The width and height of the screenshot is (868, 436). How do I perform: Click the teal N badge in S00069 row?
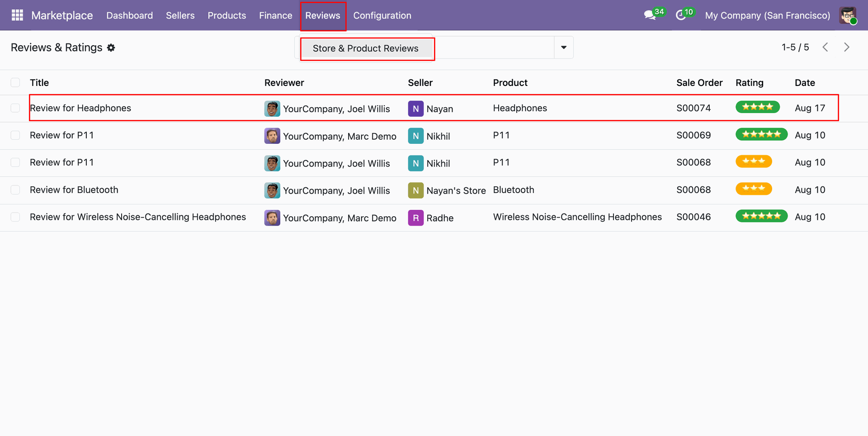416,136
